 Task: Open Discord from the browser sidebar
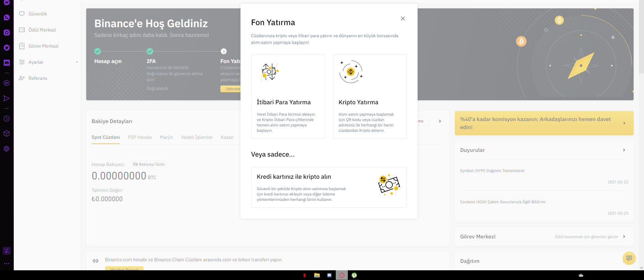tap(7, 63)
